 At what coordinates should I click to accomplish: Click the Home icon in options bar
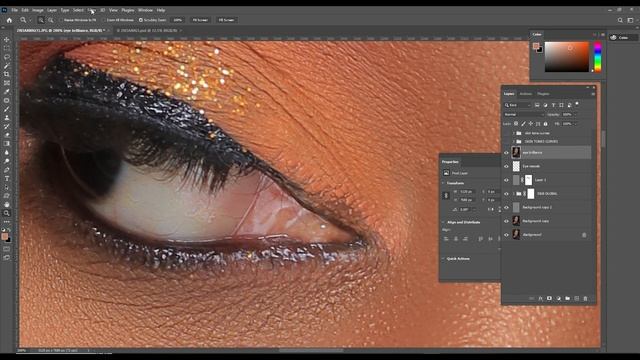tap(9, 20)
